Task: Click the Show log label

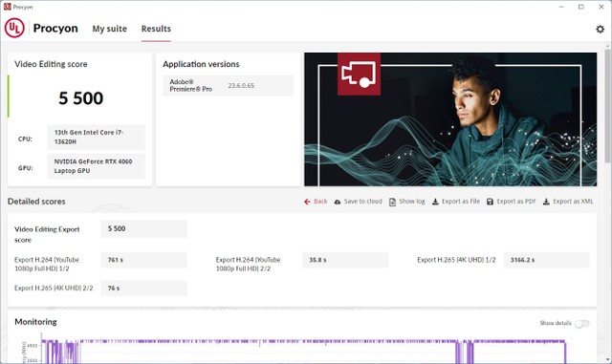Action: tap(412, 202)
